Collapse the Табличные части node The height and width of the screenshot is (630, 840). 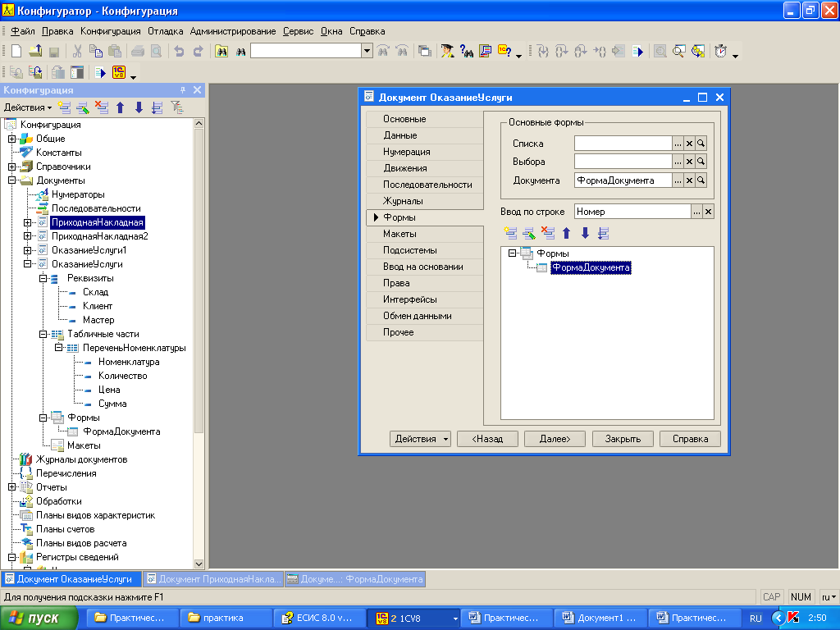pyautogui.click(x=43, y=334)
